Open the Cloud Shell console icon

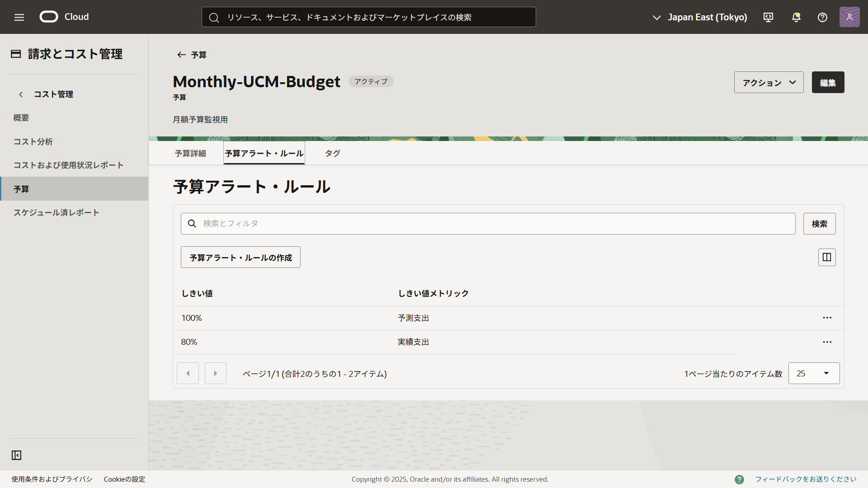click(768, 17)
